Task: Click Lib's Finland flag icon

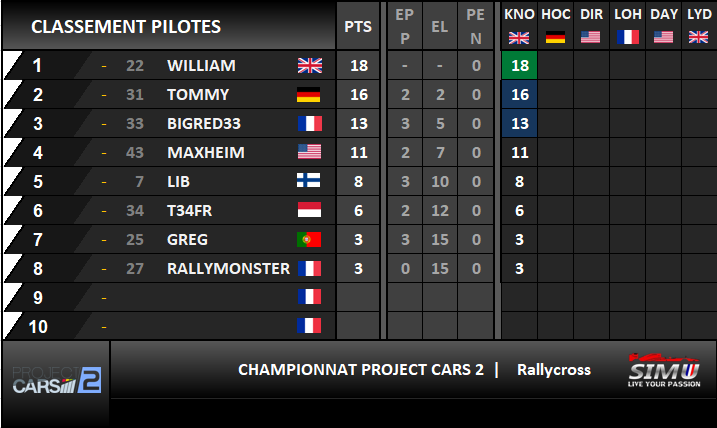Action: (309, 181)
